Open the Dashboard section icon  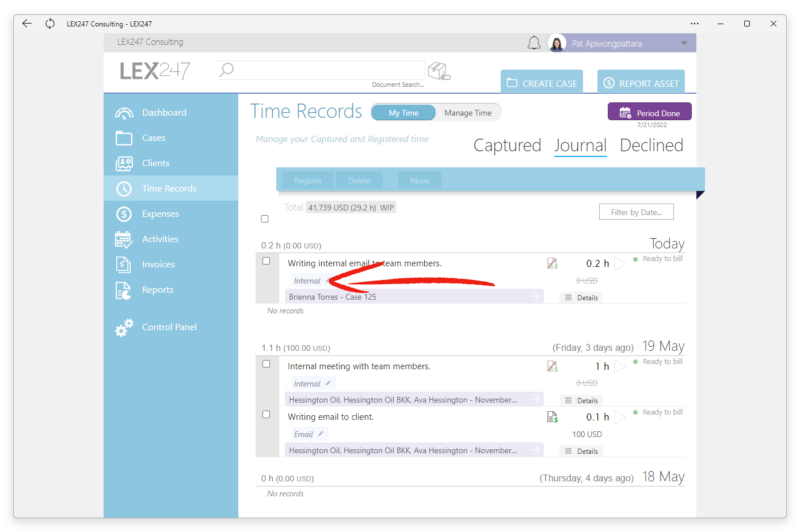[x=124, y=113]
